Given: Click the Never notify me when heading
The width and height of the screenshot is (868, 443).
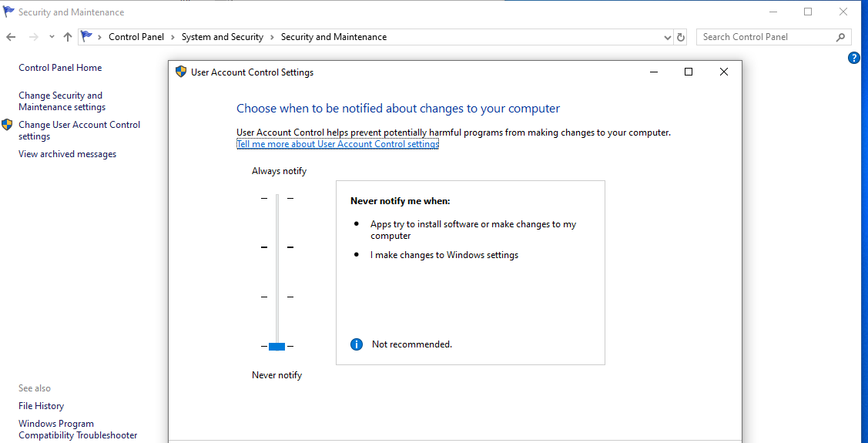Looking at the screenshot, I should [400, 201].
